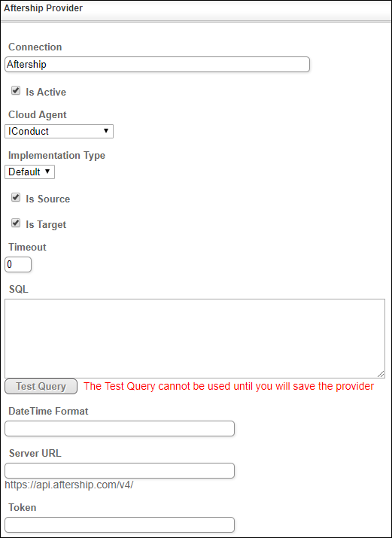392x538 pixels.
Task: Click the SQL textarea resize handle
Action: click(x=381, y=374)
